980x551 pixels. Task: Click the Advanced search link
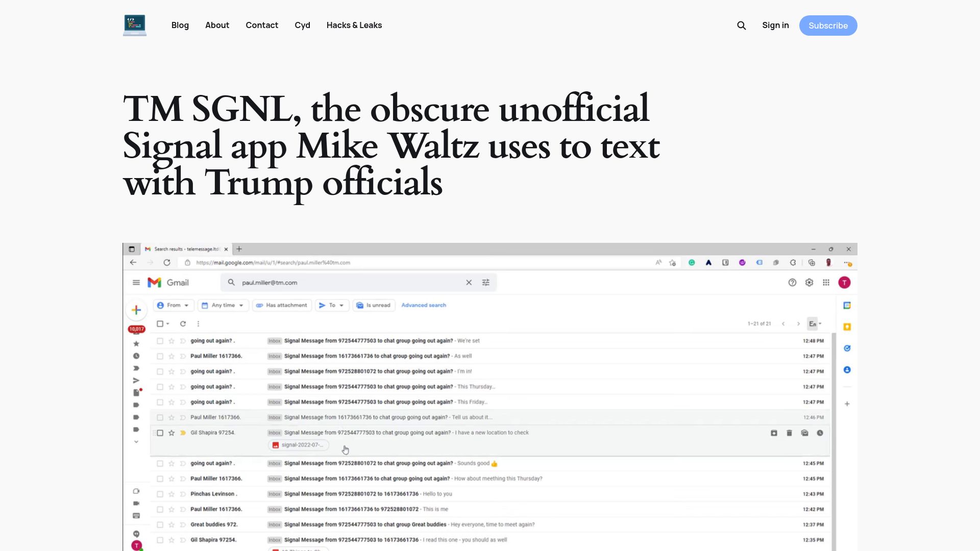point(424,305)
